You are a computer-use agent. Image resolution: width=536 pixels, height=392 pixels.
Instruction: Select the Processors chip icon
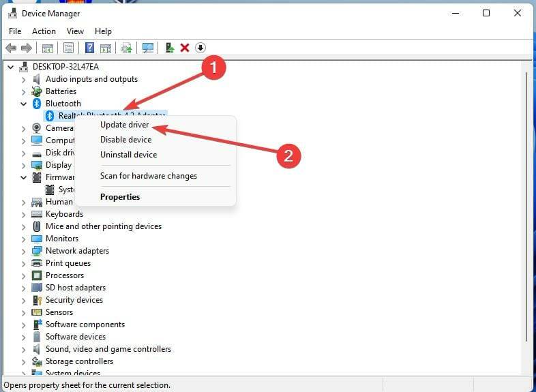(x=37, y=275)
